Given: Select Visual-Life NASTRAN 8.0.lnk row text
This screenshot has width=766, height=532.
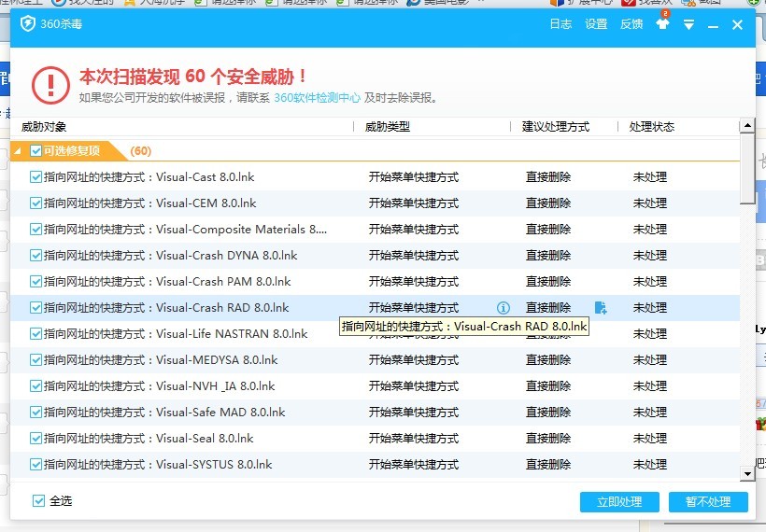Looking at the screenshot, I should (176, 334).
